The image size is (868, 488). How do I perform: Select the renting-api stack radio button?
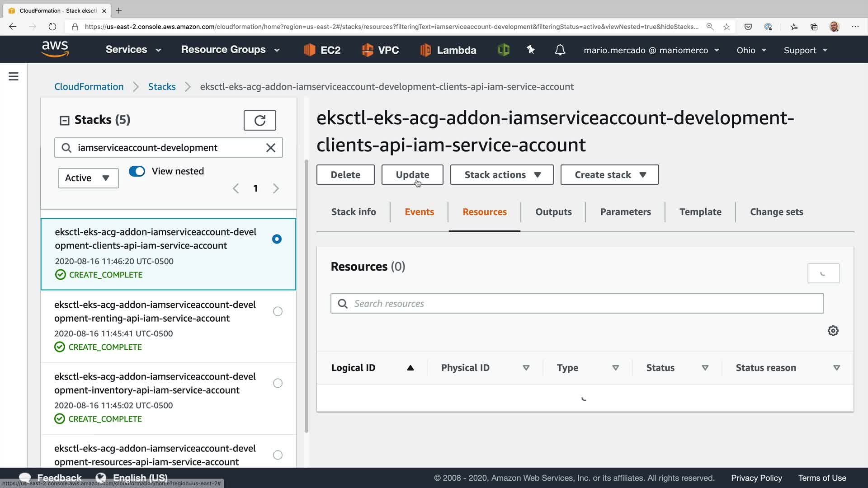[x=278, y=311]
